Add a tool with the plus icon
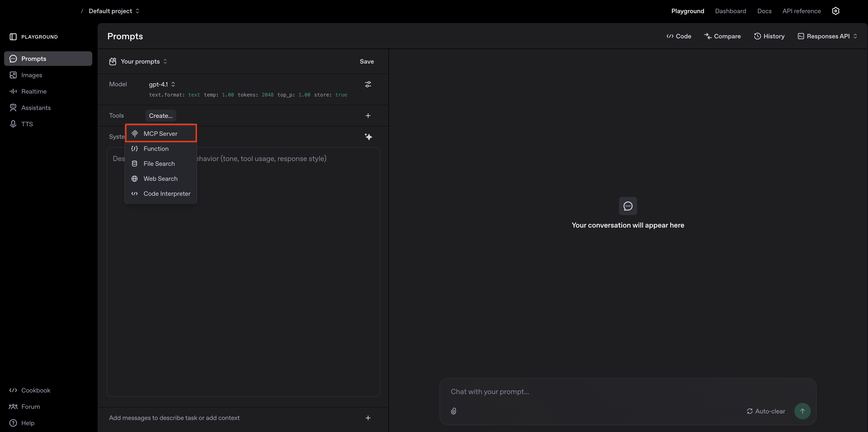 point(368,115)
